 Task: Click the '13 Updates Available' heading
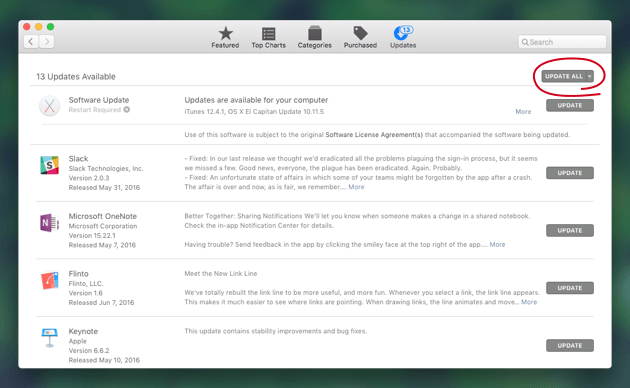tap(76, 77)
